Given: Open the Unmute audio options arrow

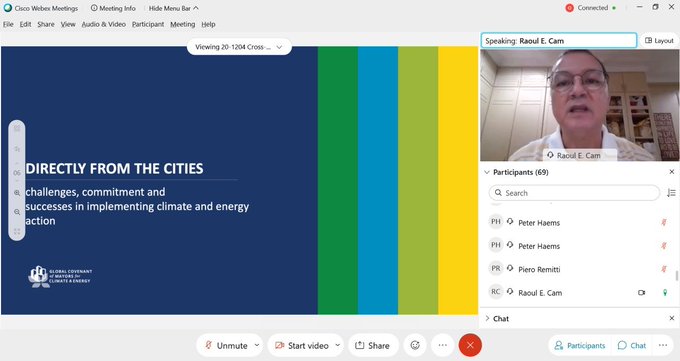Looking at the screenshot, I should coord(257,345).
